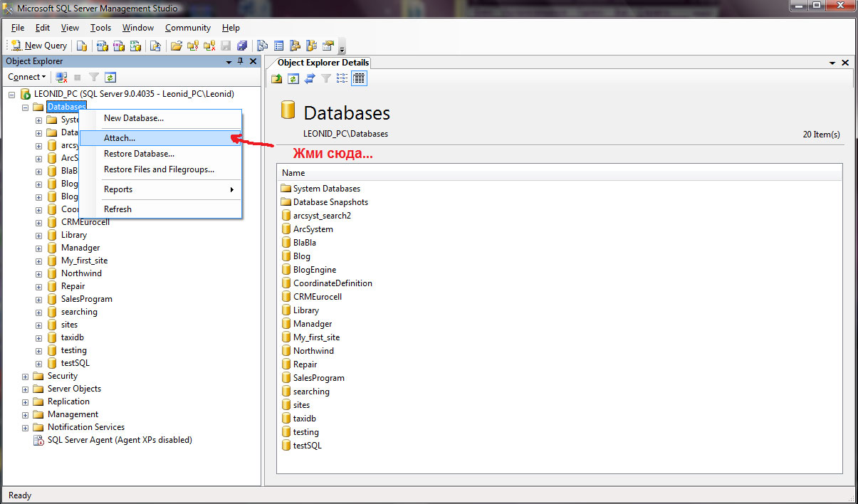Open the Tools menu

point(100,28)
